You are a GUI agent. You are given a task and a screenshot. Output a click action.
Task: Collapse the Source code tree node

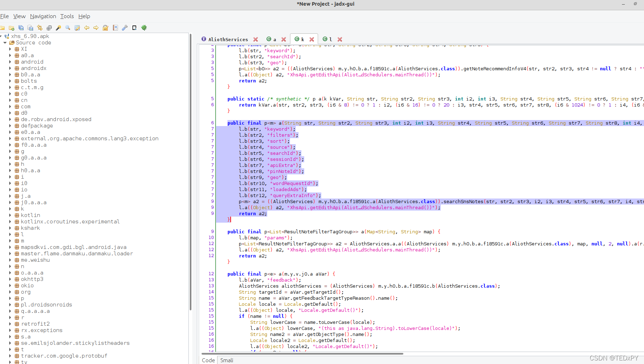5,43
